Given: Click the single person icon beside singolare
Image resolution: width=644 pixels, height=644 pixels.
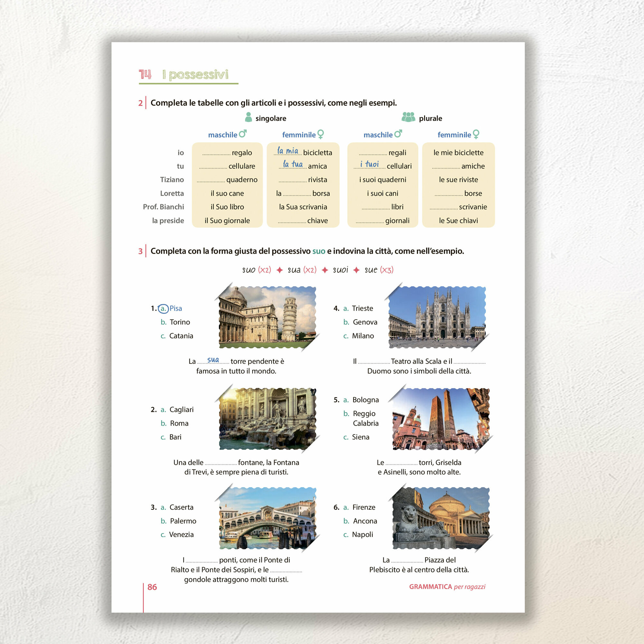Looking at the screenshot, I should pyautogui.click(x=248, y=117).
